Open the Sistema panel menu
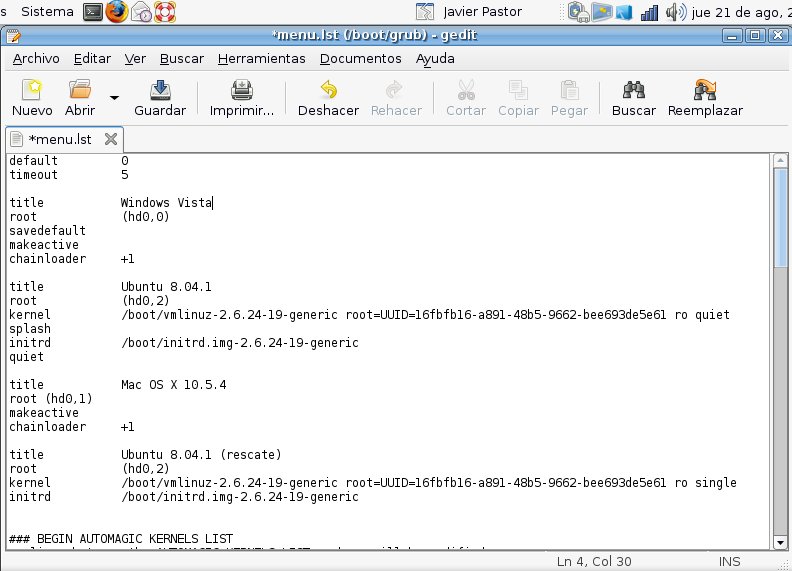 (x=47, y=12)
